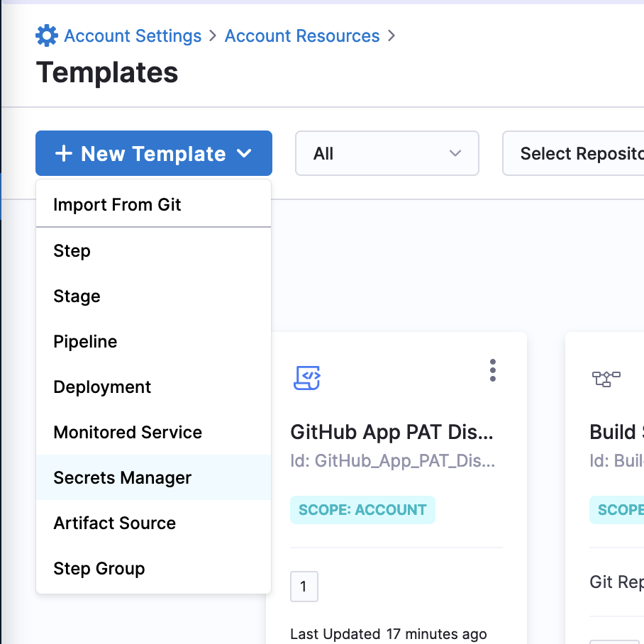644x644 pixels.
Task: Click Secrets Manager in the menu
Action: tap(123, 478)
